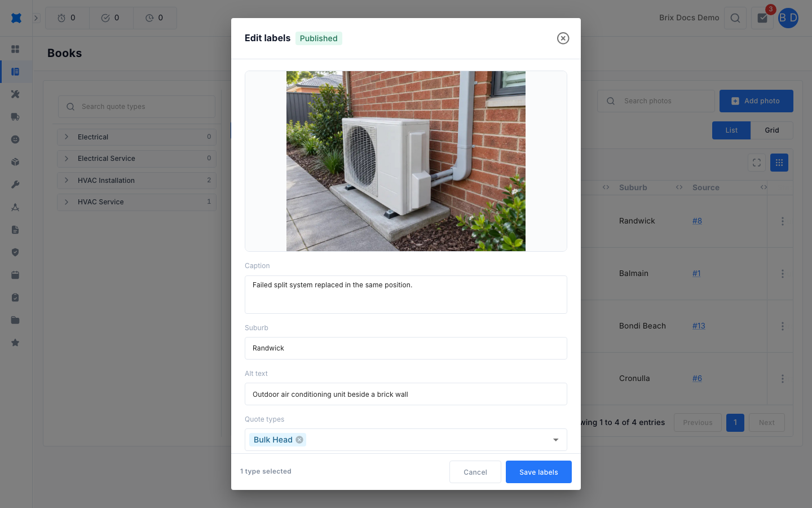Click in the Caption text area
The image size is (812, 508).
pos(406,295)
